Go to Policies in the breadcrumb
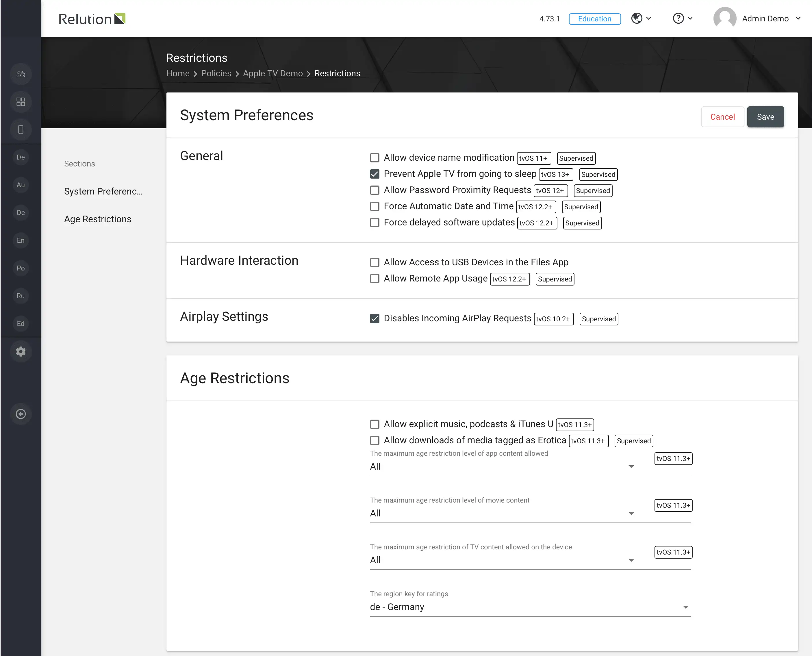The image size is (812, 656). (x=216, y=73)
